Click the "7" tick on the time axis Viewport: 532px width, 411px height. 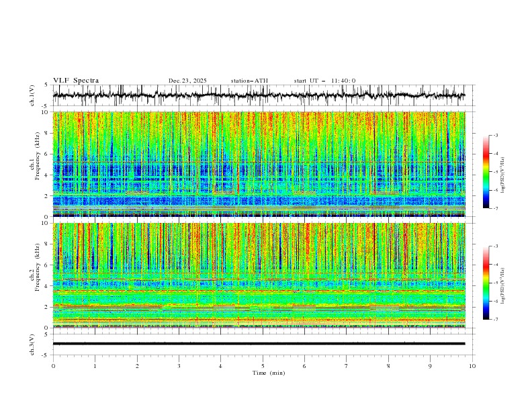coord(347,366)
